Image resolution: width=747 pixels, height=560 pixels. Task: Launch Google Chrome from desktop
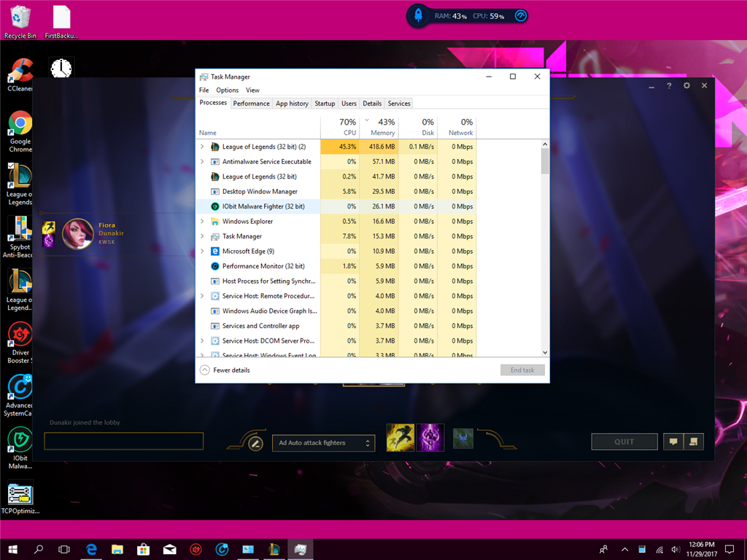pos(20,131)
